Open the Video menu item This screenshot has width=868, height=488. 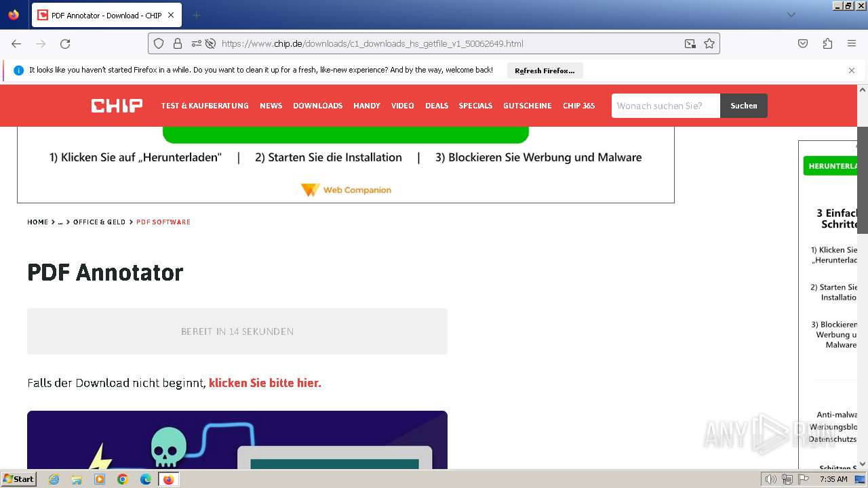coord(402,106)
